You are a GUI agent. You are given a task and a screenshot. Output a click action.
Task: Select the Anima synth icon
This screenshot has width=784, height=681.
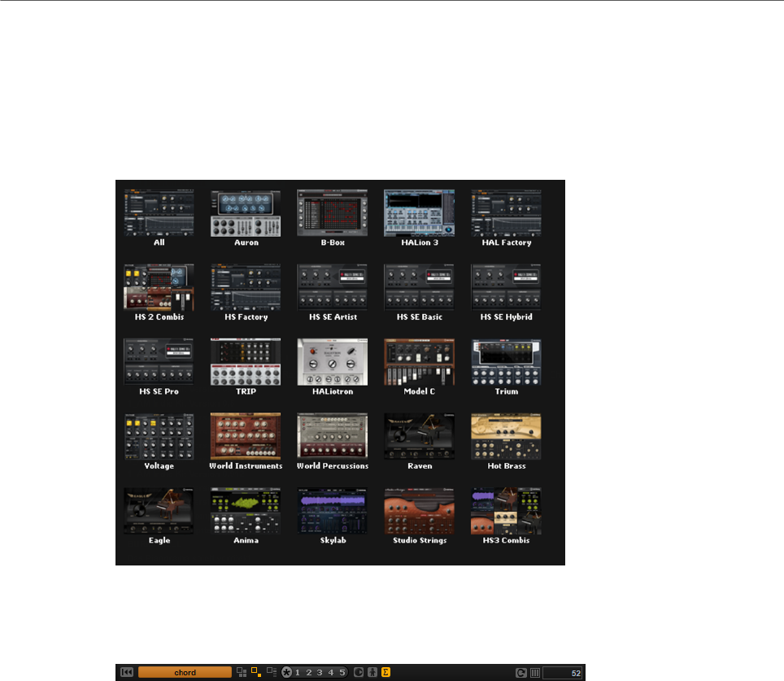pyautogui.click(x=246, y=511)
